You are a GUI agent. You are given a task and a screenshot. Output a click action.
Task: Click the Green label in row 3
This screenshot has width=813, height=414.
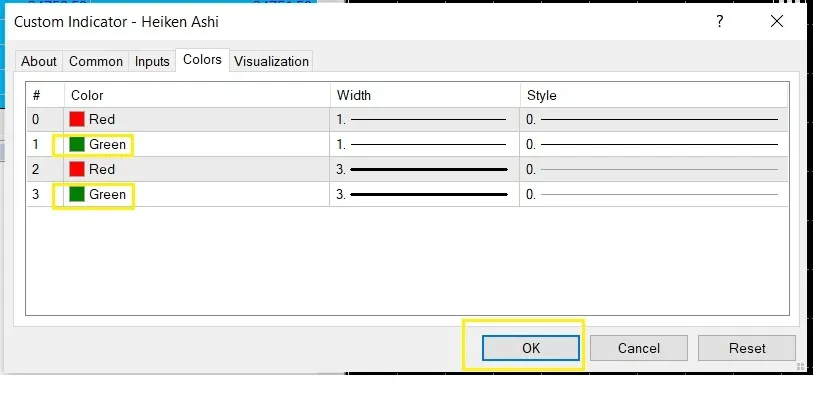coord(107,194)
